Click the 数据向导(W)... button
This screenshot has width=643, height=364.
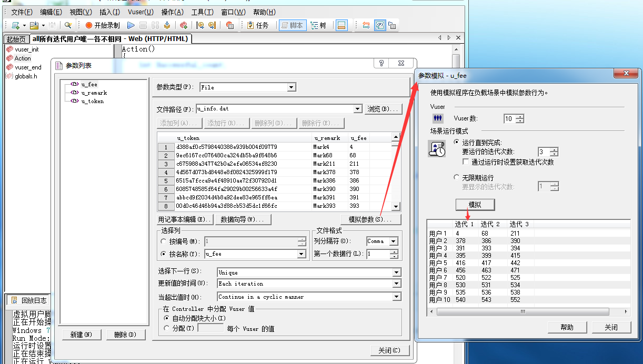coord(243,219)
